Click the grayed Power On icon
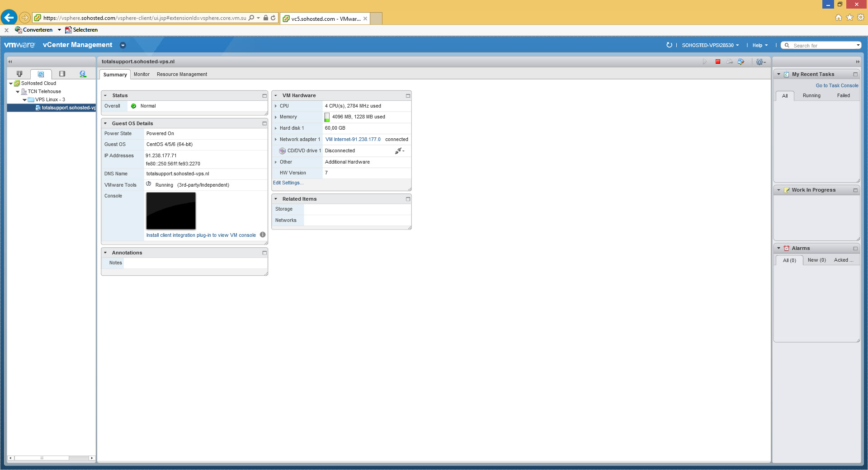This screenshot has width=868, height=470. [704, 61]
